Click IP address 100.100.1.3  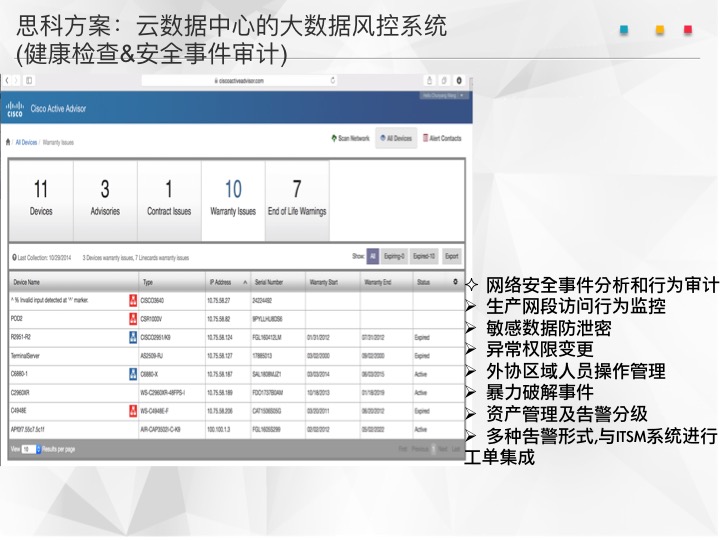[x=218, y=429]
